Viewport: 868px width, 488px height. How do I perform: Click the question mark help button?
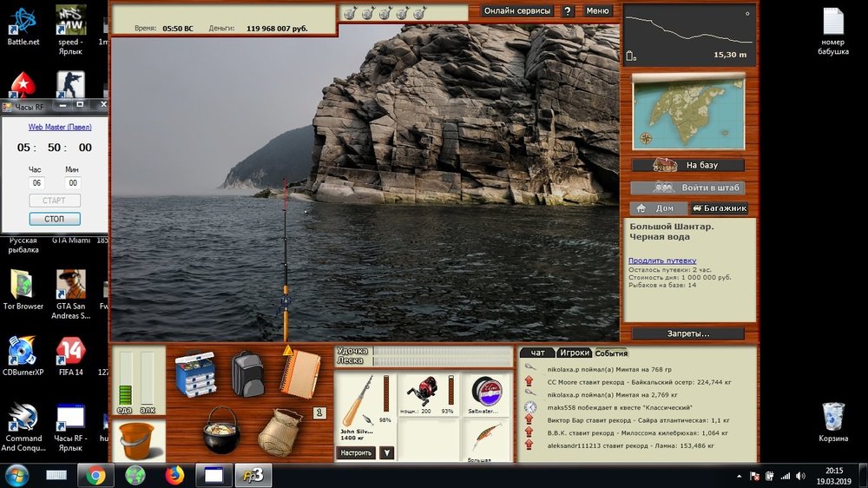568,11
